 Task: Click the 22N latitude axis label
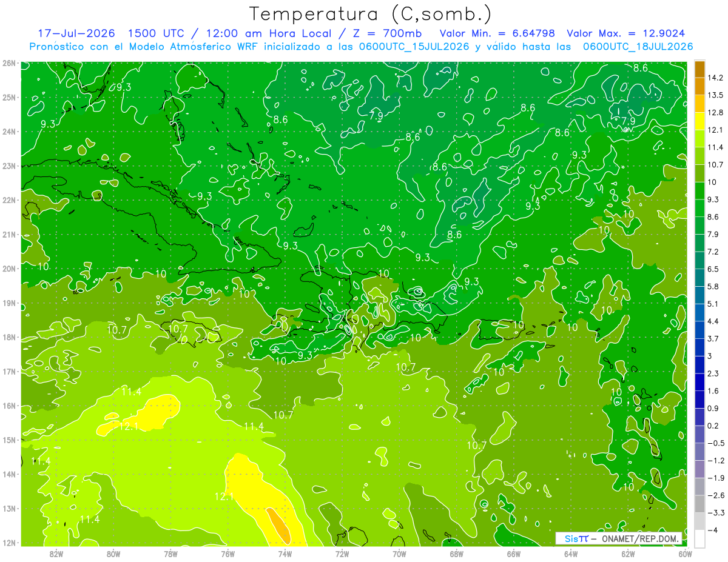point(8,200)
